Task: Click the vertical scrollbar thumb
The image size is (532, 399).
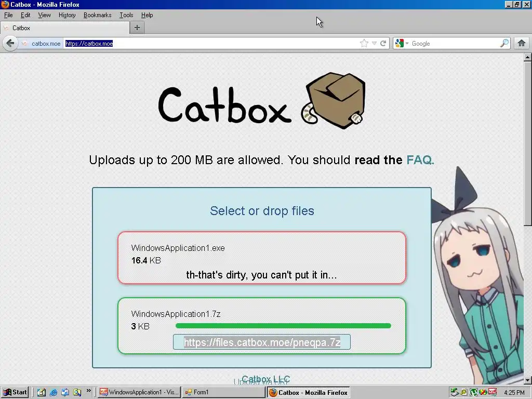Action: coord(528,143)
